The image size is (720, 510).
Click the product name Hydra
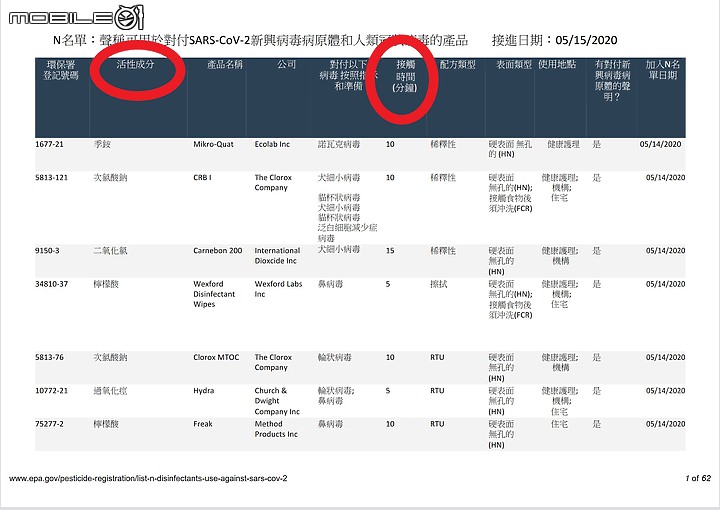(x=203, y=391)
